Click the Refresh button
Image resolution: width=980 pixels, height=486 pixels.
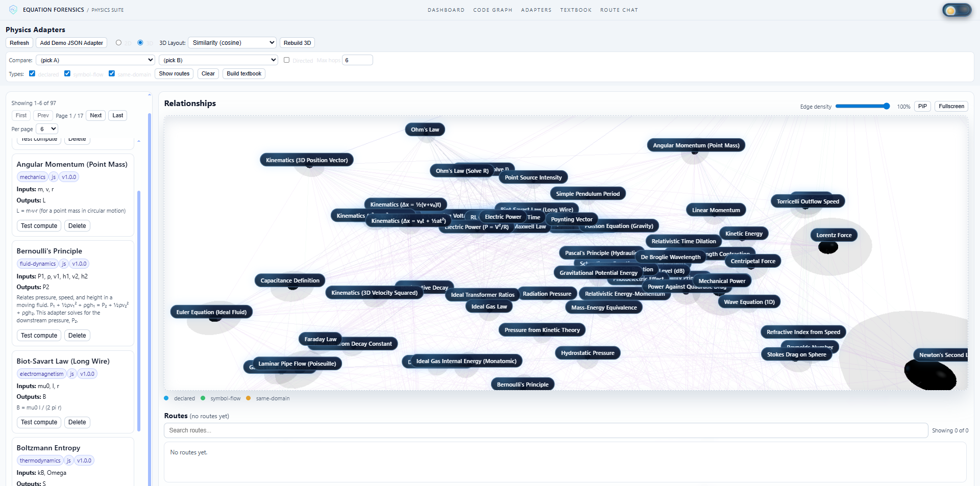(x=19, y=43)
